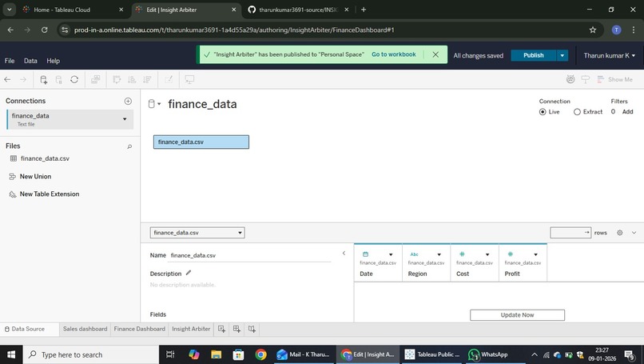Open the Data menu

click(x=30, y=61)
